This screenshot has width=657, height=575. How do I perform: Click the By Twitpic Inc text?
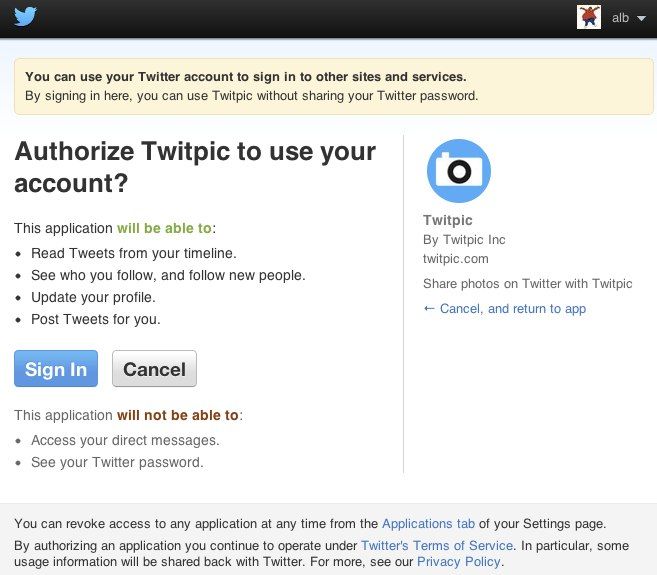coord(464,240)
